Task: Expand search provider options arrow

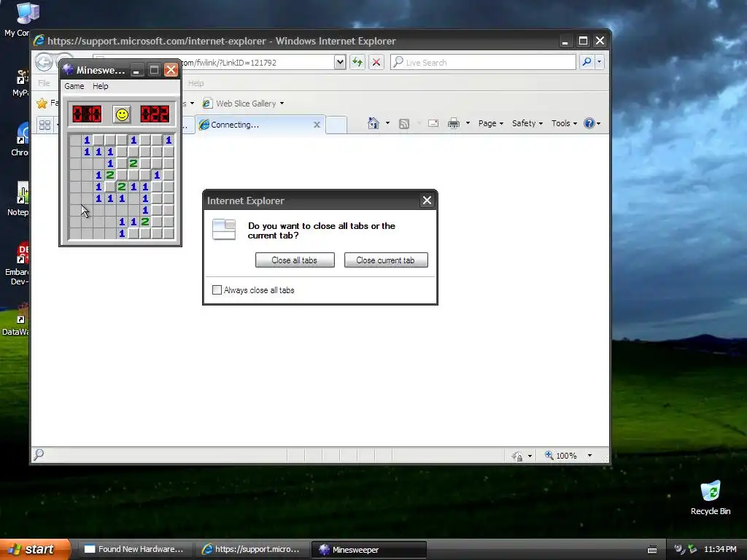Action: (600, 63)
